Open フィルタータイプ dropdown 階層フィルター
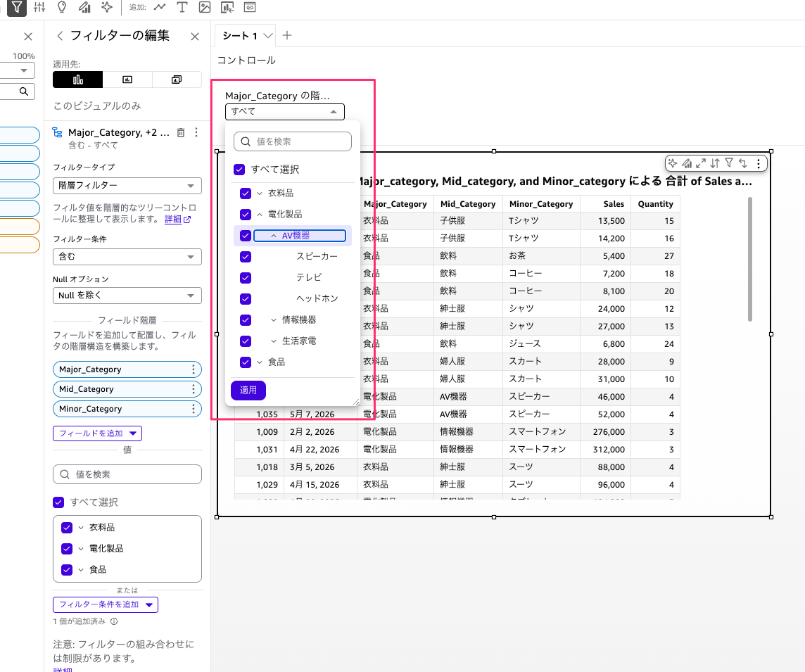This screenshot has width=805, height=672. pos(127,186)
